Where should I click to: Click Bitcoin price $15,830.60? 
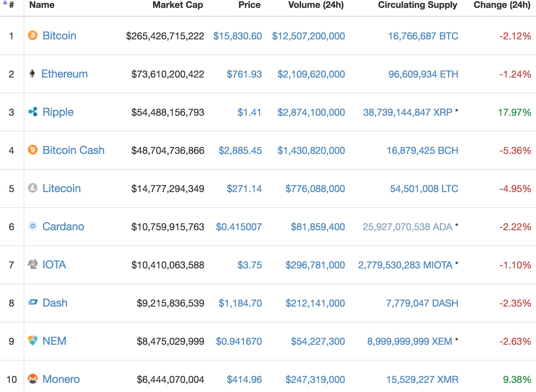[x=237, y=36]
